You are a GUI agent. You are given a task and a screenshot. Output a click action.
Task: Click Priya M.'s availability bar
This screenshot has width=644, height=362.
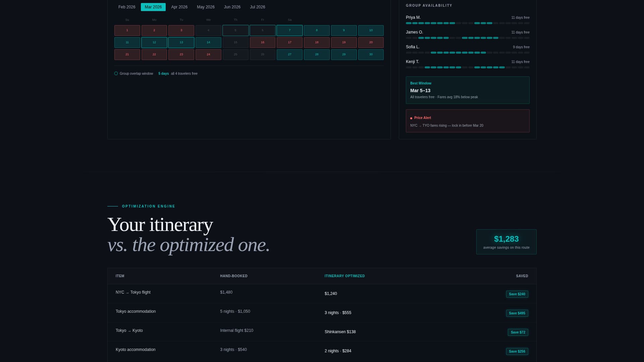click(468, 23)
